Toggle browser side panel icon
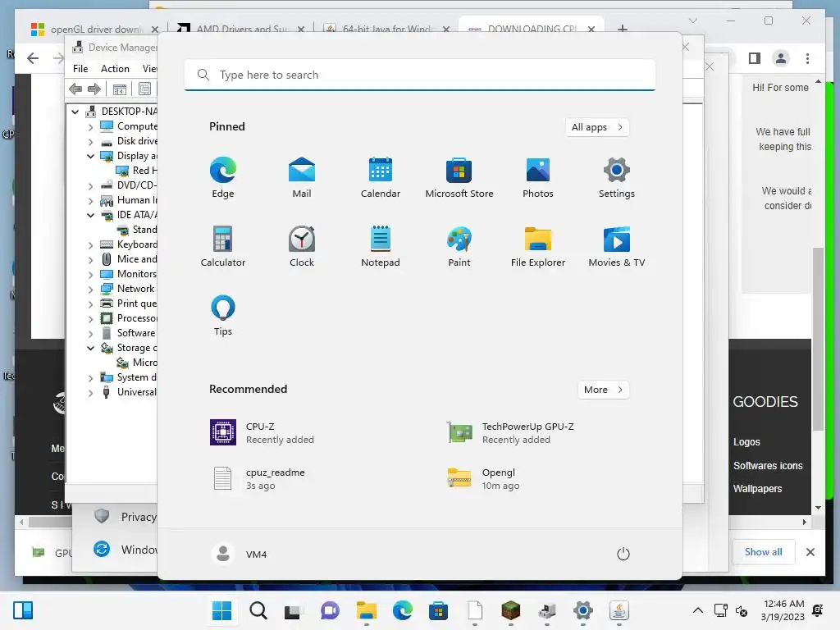Image resolution: width=840 pixels, height=630 pixels. coord(755,58)
